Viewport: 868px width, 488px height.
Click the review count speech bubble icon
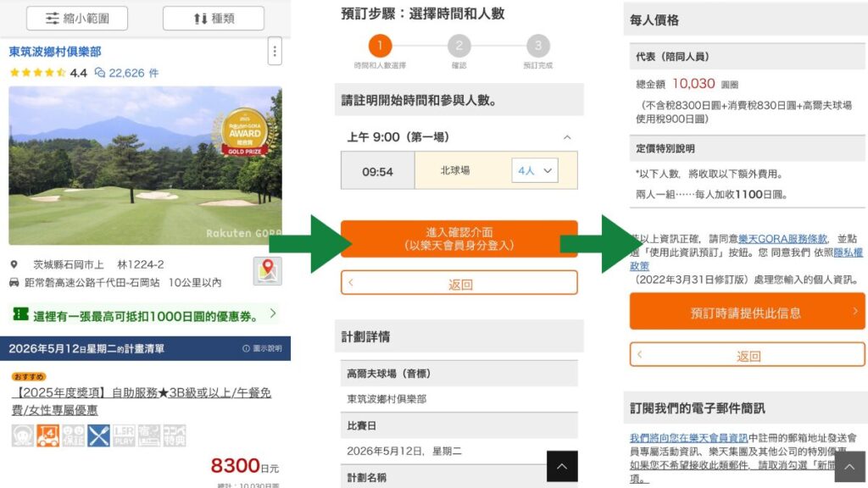tap(100, 73)
